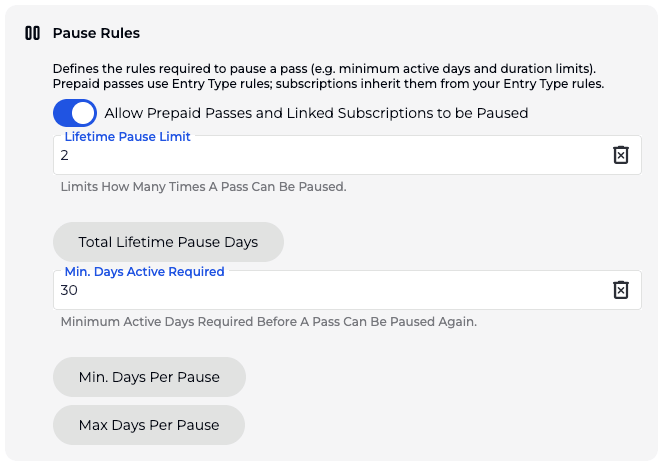The height and width of the screenshot is (467, 662).
Task: Place cursor on the value 2
Action: tap(65, 156)
